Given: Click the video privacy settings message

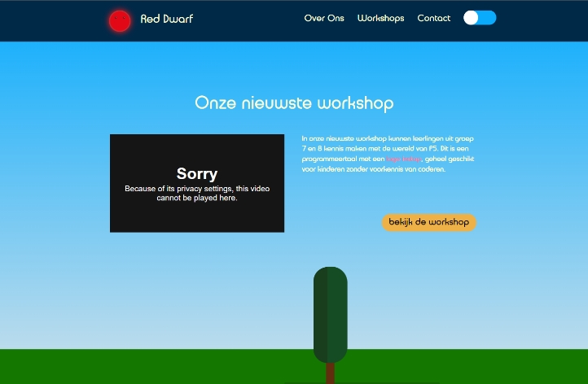Looking at the screenshot, I should tap(197, 193).
